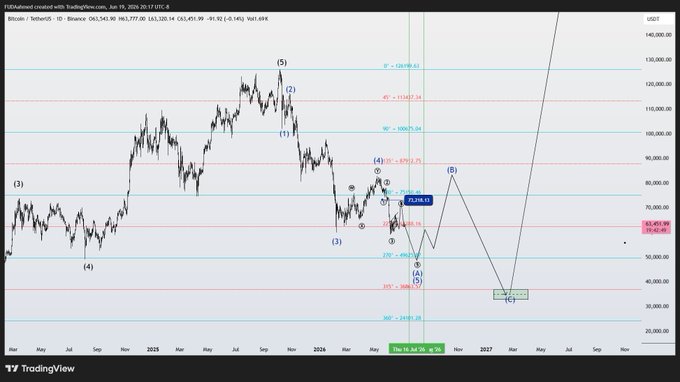Click the Close value C63,451.99
This screenshot has width=680, height=382.
point(190,19)
